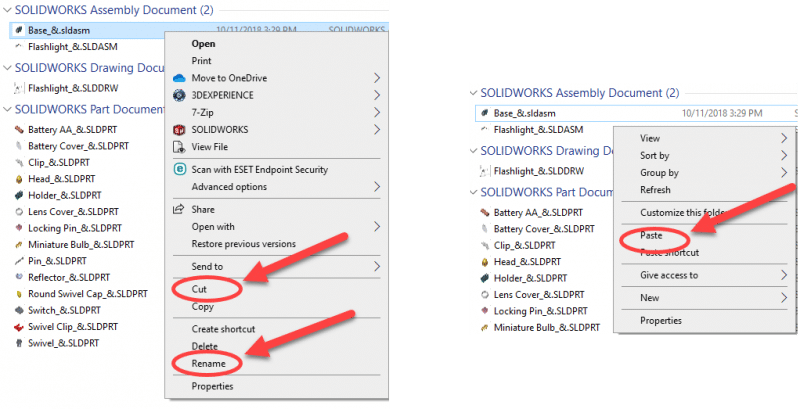This screenshot has width=800, height=409.
Task: Expand the 7-Zip submenu
Action: coord(377,113)
